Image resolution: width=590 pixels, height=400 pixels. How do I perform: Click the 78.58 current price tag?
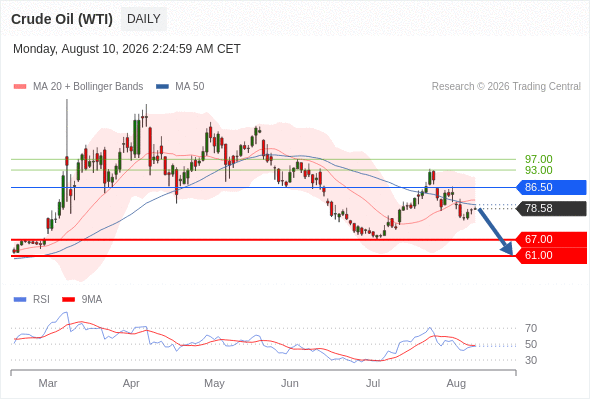pyautogui.click(x=552, y=208)
